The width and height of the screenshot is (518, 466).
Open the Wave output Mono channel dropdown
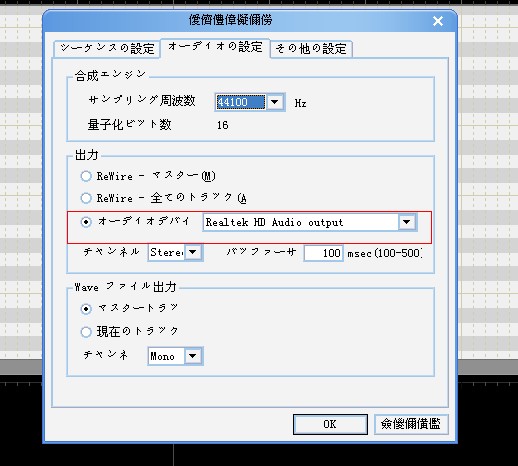(193, 356)
